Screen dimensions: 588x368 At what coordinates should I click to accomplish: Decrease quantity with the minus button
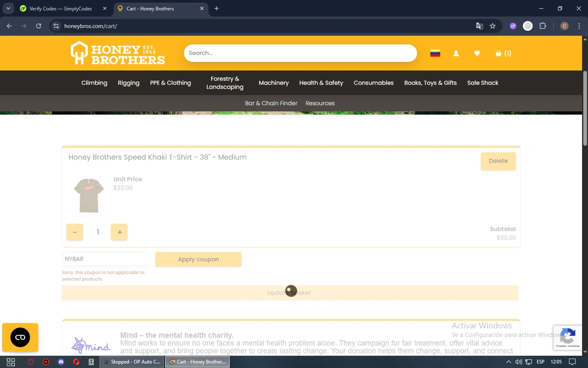[75, 232]
